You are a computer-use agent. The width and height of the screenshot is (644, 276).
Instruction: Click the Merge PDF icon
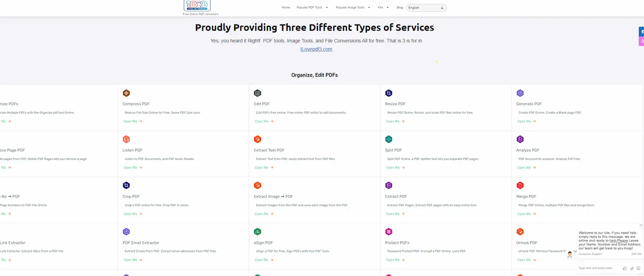[x=520, y=186]
